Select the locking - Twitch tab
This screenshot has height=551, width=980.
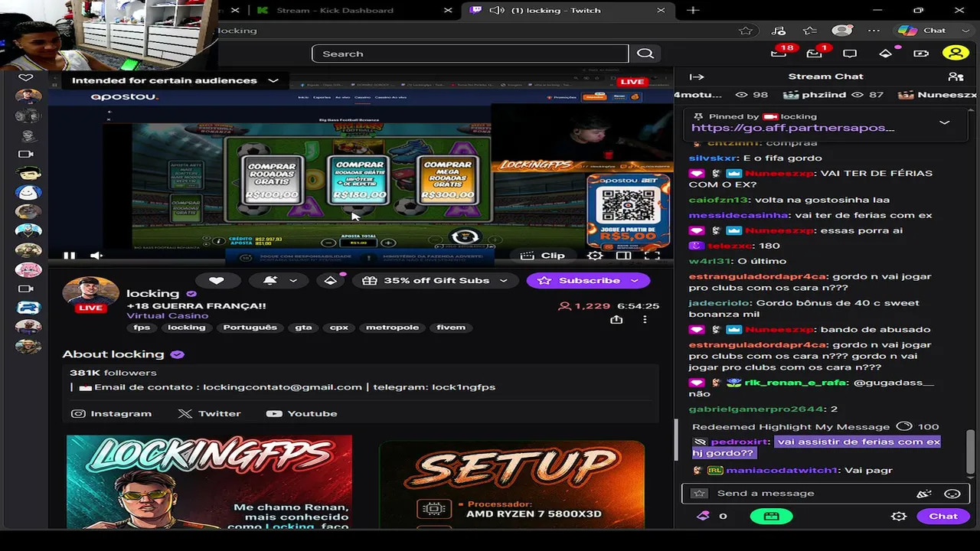pyautogui.click(x=568, y=10)
